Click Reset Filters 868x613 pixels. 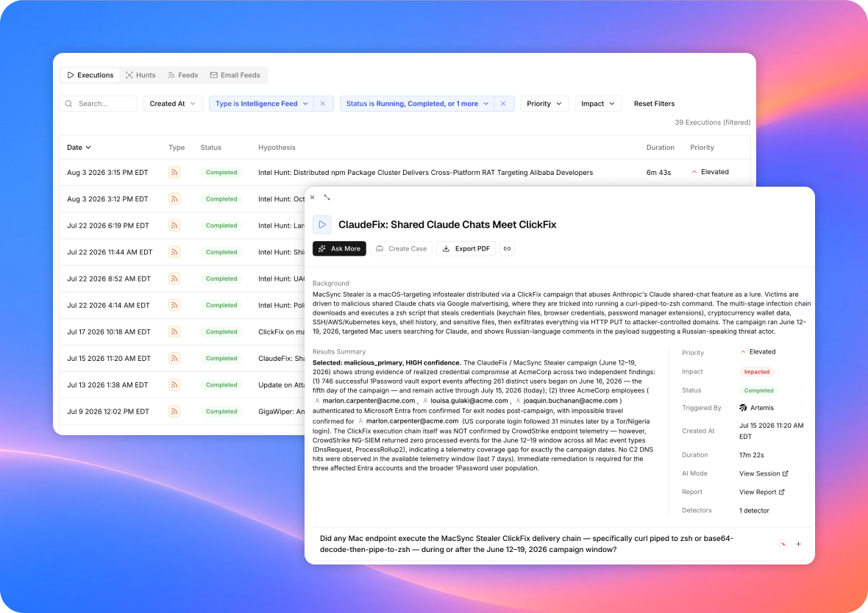point(655,104)
